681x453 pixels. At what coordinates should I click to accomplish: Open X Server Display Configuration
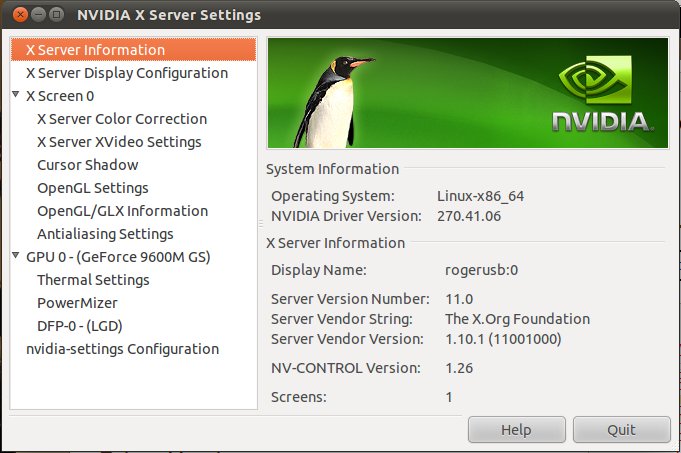click(x=126, y=73)
